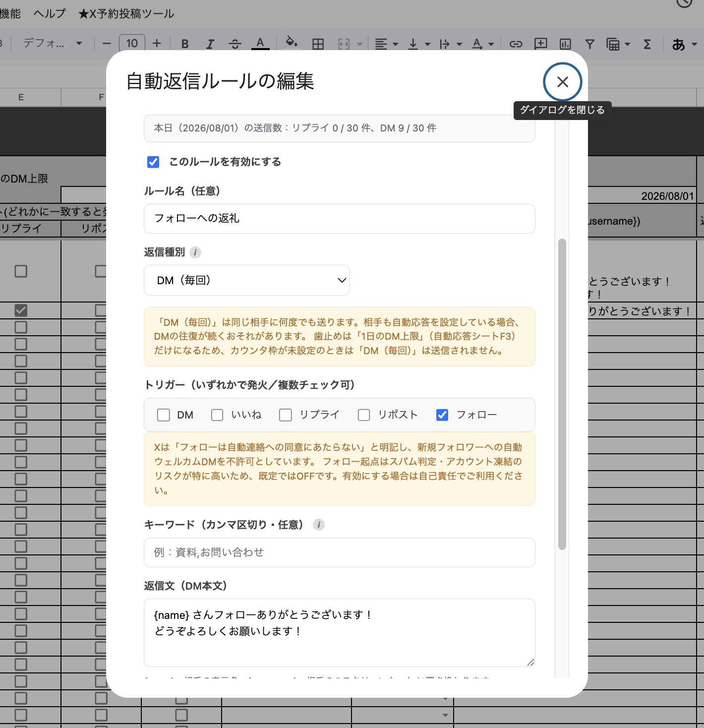This screenshot has width=704, height=728.
Task: Click text wrapping icon
Action: pyautogui.click(x=444, y=44)
